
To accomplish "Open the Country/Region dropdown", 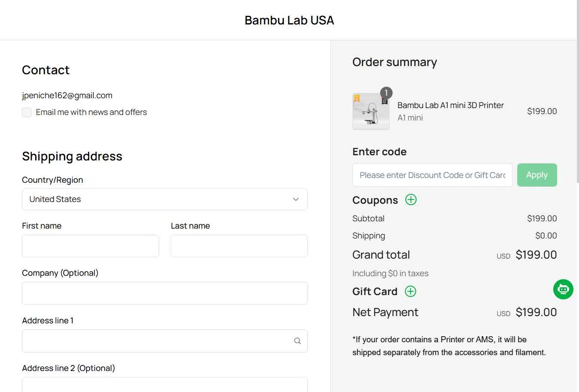I will pyautogui.click(x=165, y=199).
